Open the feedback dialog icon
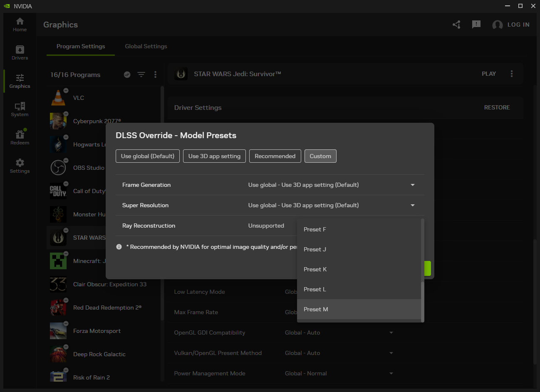Screen dimensions: 540x392 pos(476,25)
